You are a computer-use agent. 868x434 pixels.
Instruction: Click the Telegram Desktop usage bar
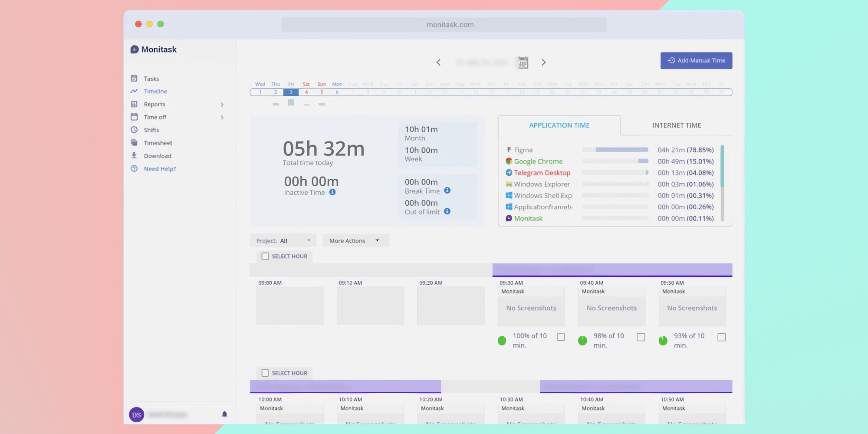point(615,172)
